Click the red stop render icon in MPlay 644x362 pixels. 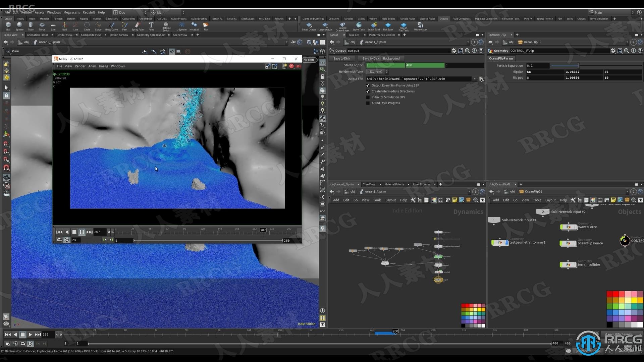point(291,66)
